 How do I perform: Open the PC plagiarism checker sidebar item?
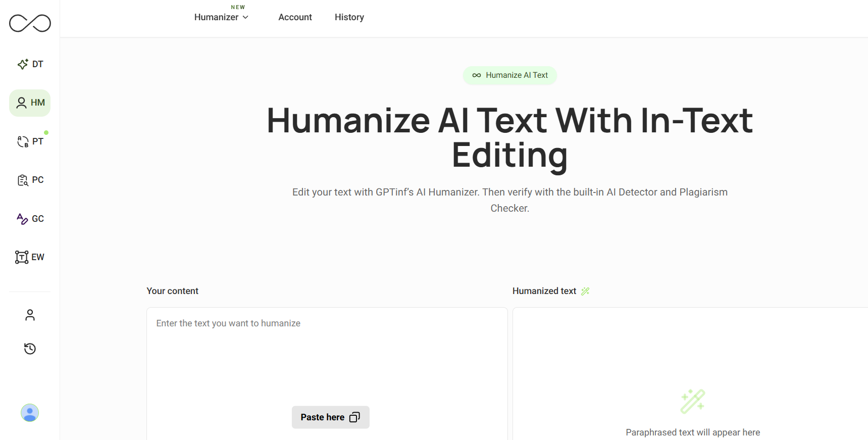[x=30, y=180]
